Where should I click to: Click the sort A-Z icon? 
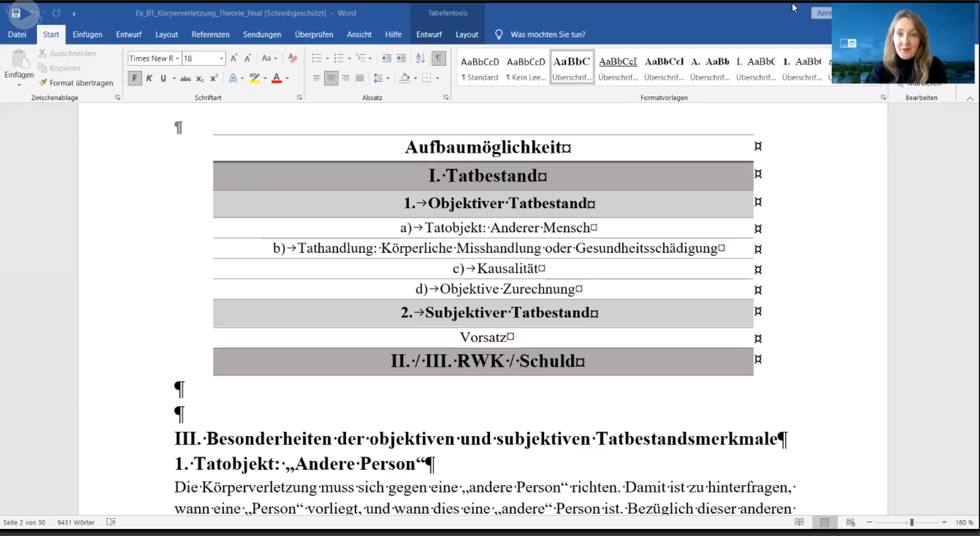420,58
